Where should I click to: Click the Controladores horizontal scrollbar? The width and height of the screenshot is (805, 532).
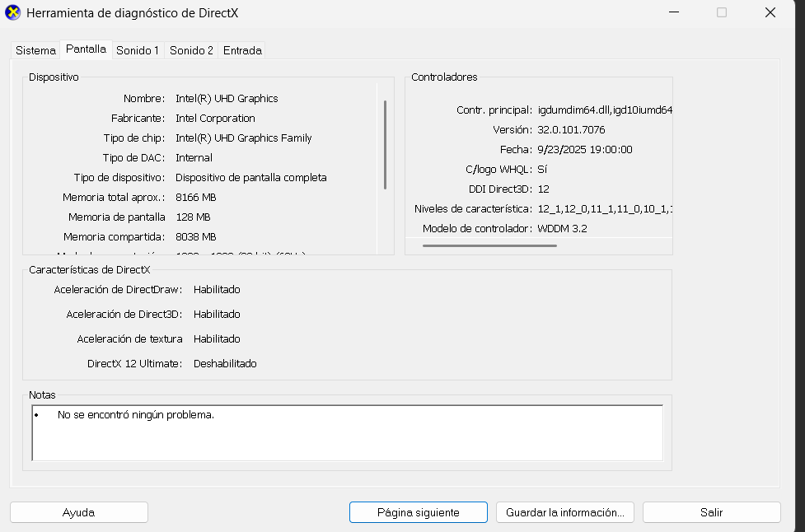pyautogui.click(x=489, y=245)
